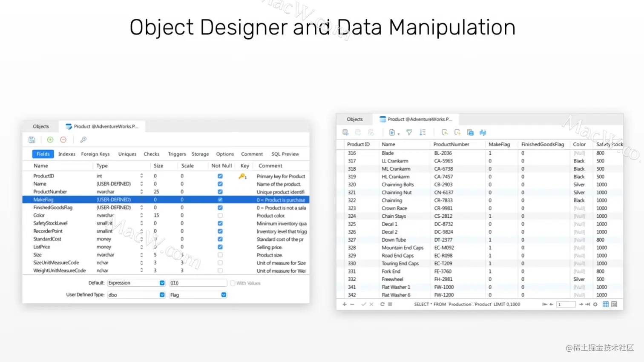The width and height of the screenshot is (644, 362).
Task: Open type selector arrows for ListPrice money
Action: [141, 247]
